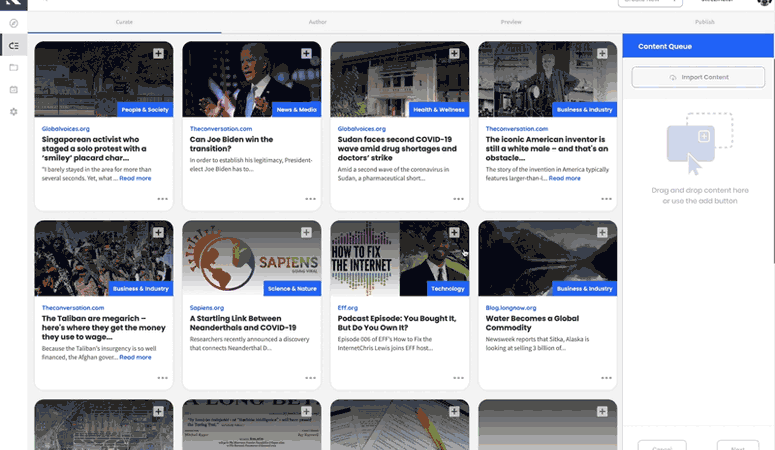Open Globalvoices.org source on Singaporean activist card
The width and height of the screenshot is (775, 450).
(x=66, y=129)
